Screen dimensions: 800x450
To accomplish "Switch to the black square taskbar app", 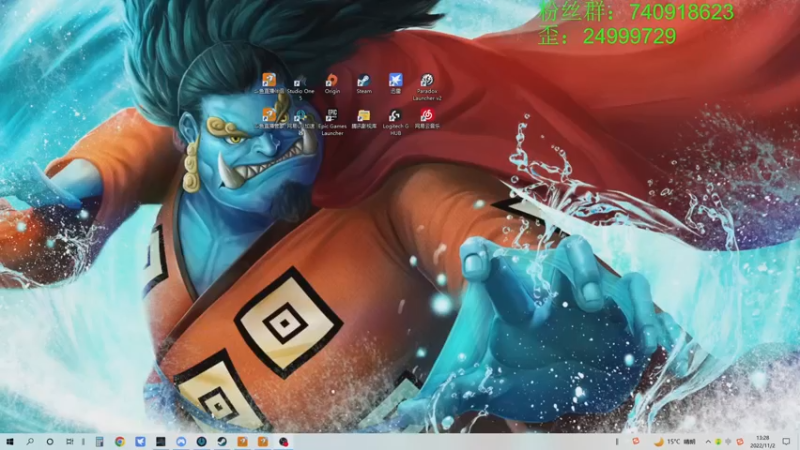I will pyautogui.click(x=161, y=441).
